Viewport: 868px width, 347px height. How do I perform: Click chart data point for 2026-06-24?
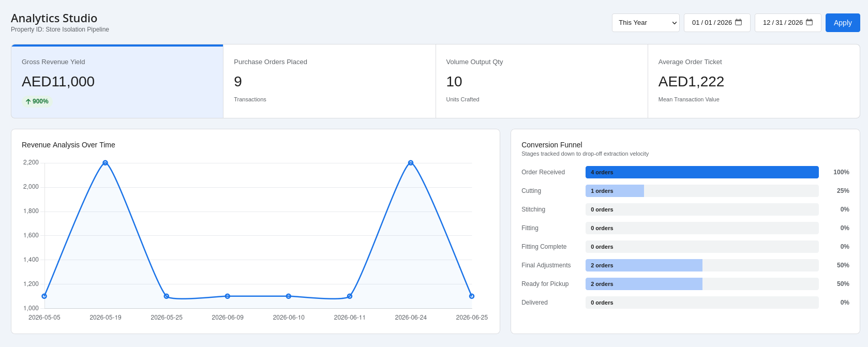(x=411, y=163)
